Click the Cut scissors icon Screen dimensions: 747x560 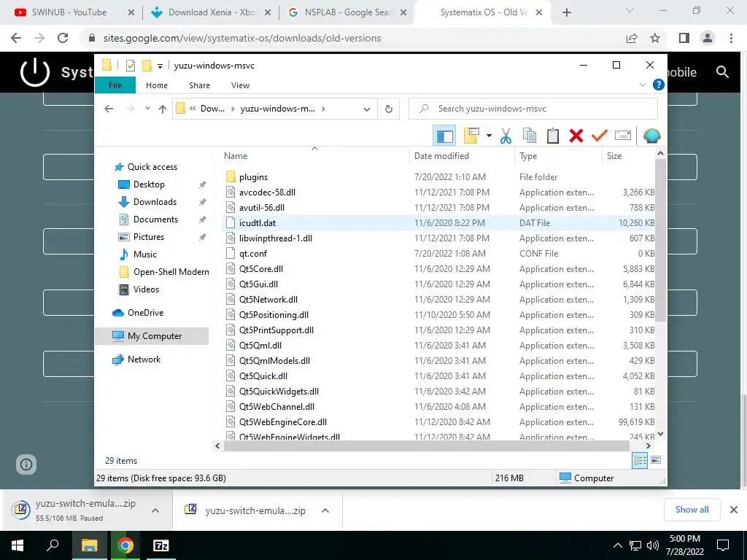click(506, 136)
